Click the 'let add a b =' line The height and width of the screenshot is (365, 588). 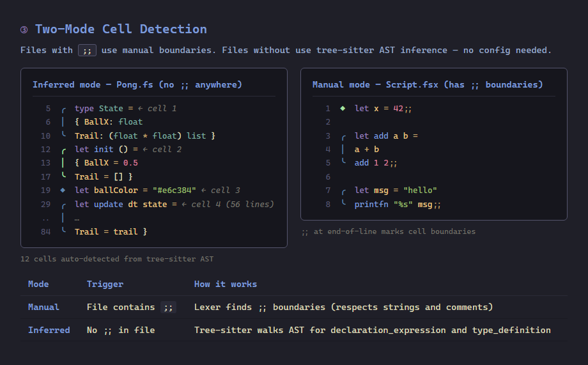coord(386,136)
